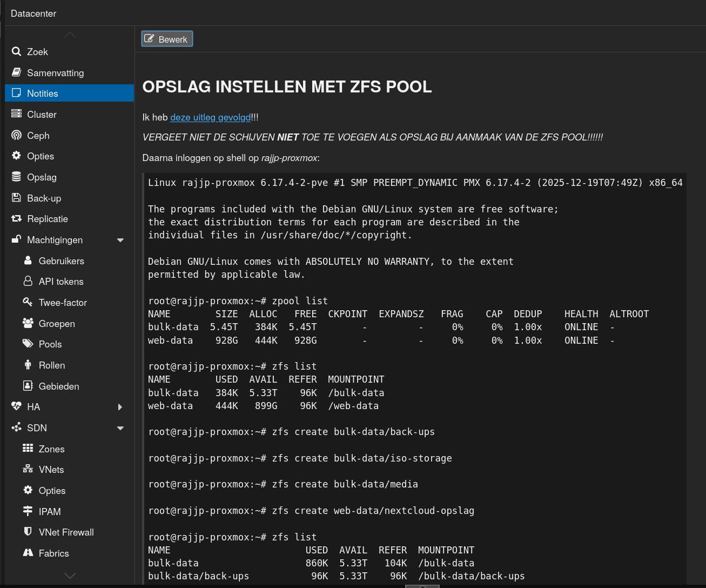
Task: Click the HA heartbeat icon
Action: click(x=16, y=406)
